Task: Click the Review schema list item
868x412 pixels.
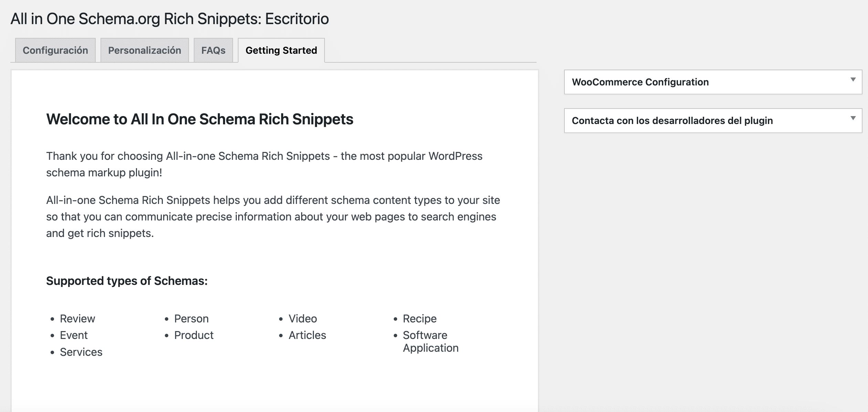Action: point(77,319)
